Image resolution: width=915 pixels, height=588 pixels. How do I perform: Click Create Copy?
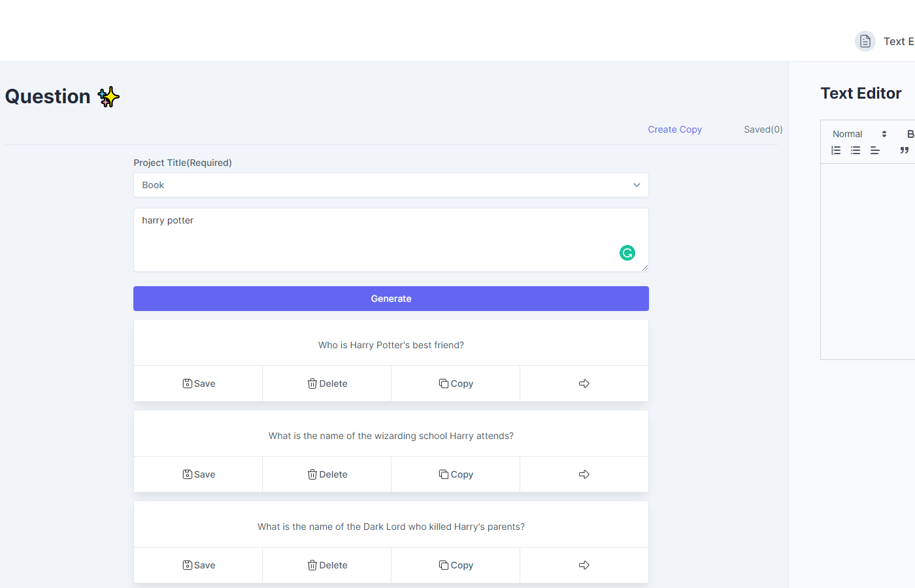click(x=674, y=129)
